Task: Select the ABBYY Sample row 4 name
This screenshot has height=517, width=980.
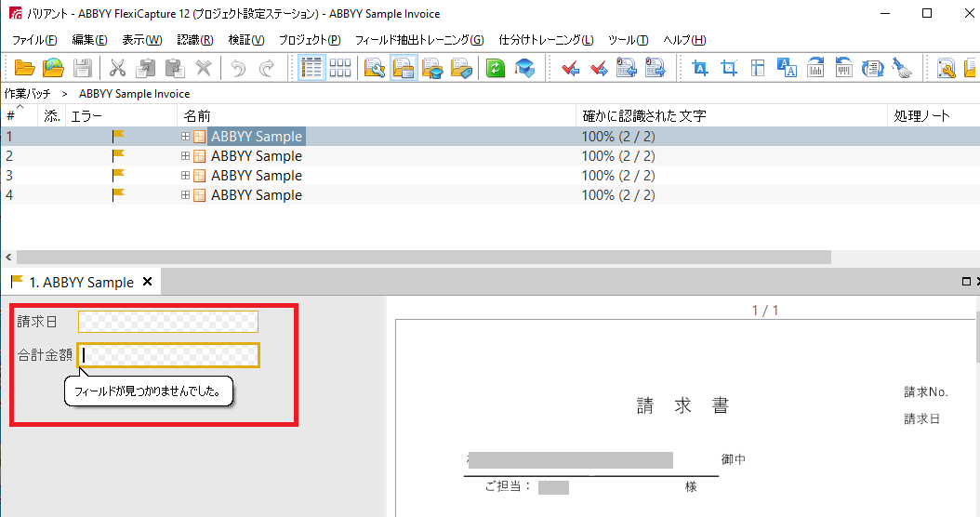Action: pos(257,194)
